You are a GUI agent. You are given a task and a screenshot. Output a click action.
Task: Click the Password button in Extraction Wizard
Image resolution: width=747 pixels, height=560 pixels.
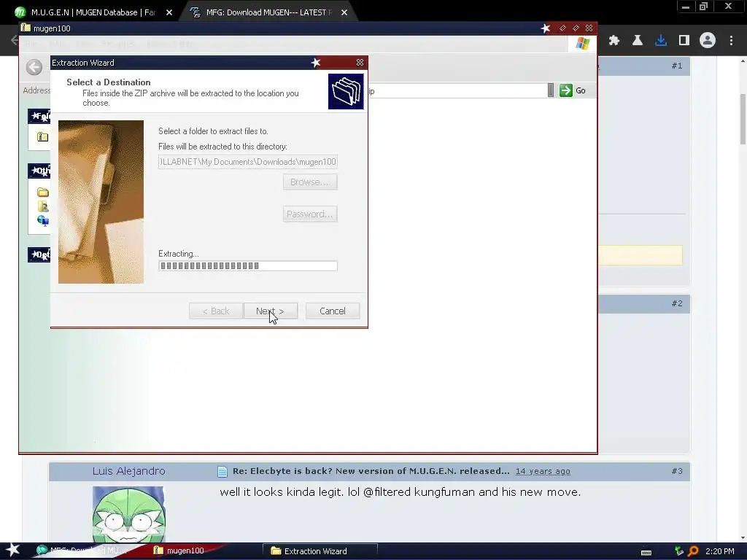(x=310, y=214)
